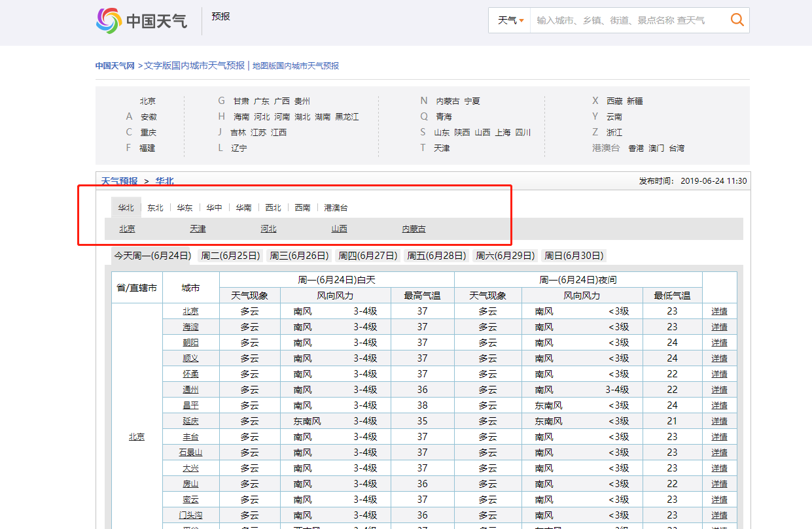Select the 周三(6月26日) date tab

click(x=299, y=256)
